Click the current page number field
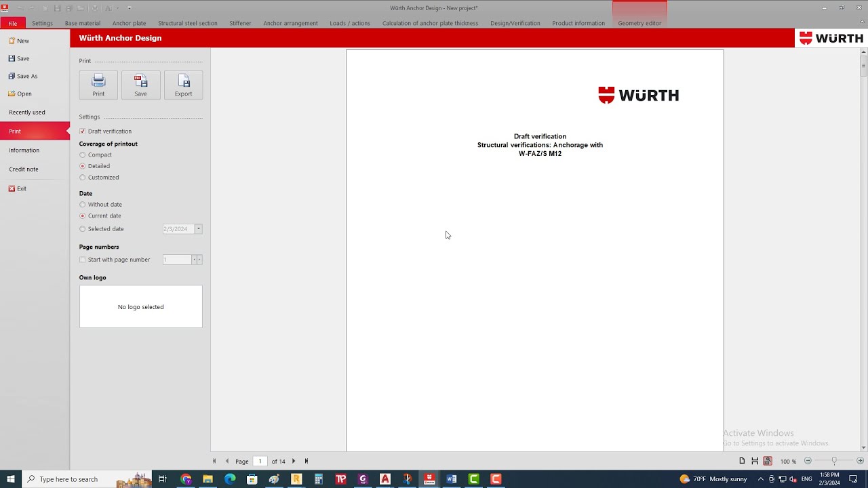 (260, 461)
